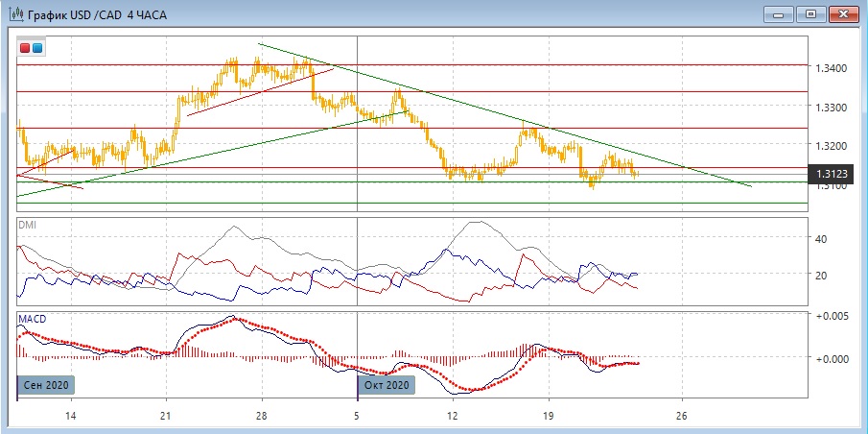Click the blue square icon on chart
868x434 pixels.
tap(37, 47)
